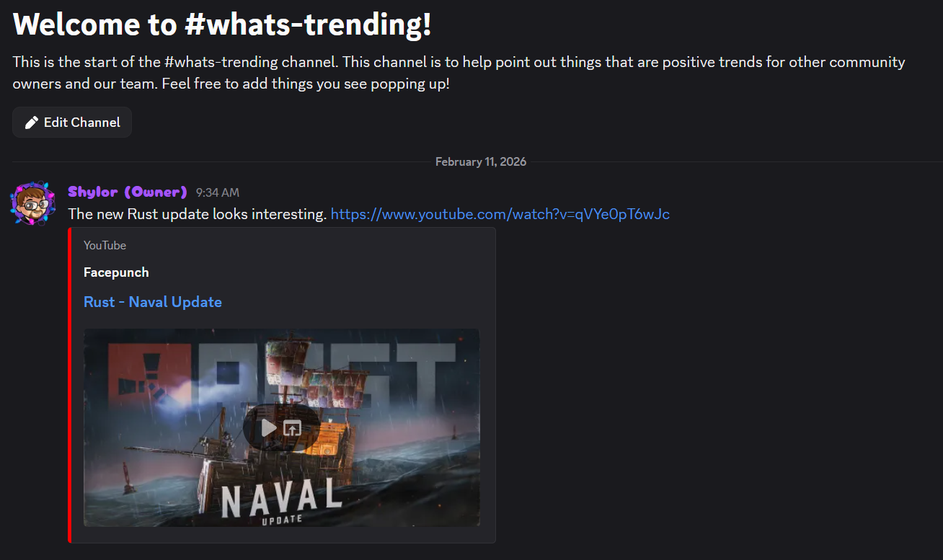Play the embedded Rust video
943x560 pixels.
coord(269,428)
